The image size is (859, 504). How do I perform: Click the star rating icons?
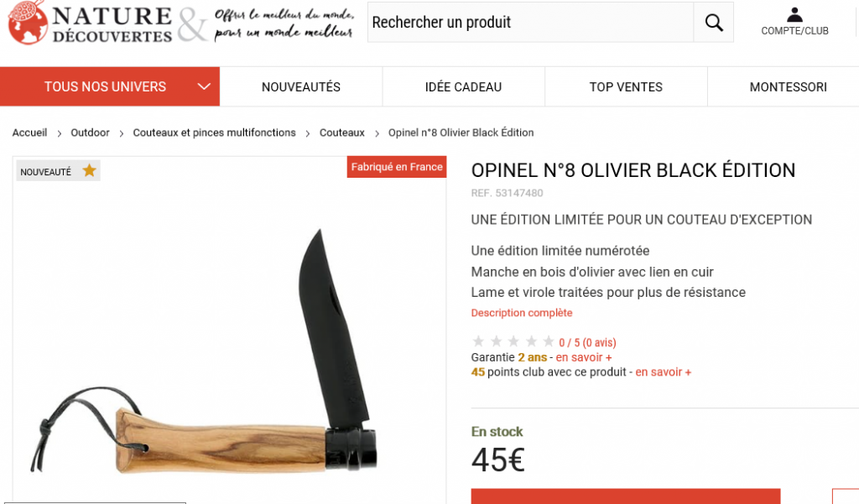[x=513, y=342]
